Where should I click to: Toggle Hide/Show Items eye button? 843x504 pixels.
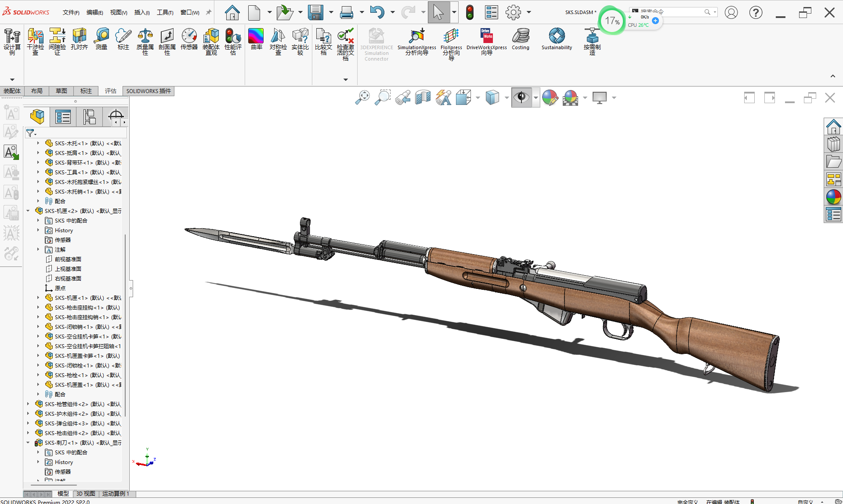pos(521,97)
